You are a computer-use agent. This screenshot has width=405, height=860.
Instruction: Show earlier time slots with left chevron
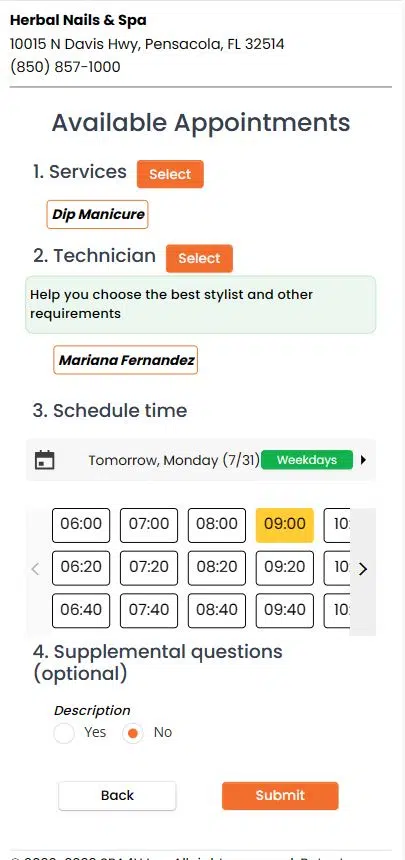tap(36, 569)
